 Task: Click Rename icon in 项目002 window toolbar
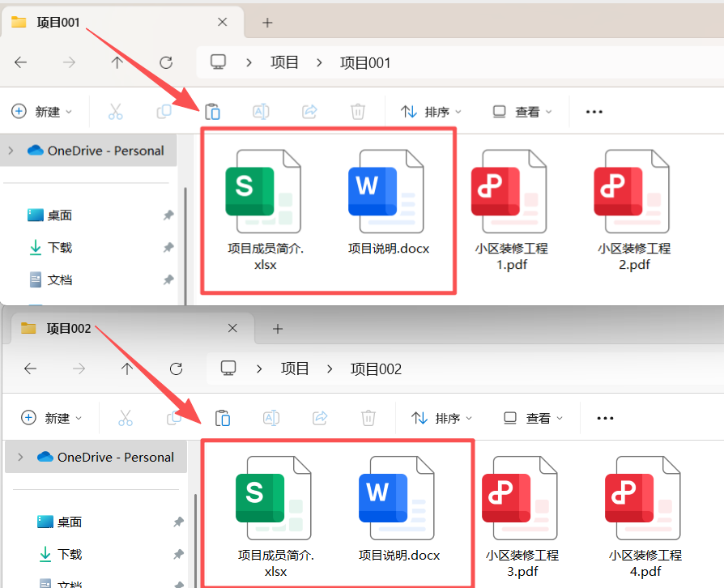tap(271, 418)
